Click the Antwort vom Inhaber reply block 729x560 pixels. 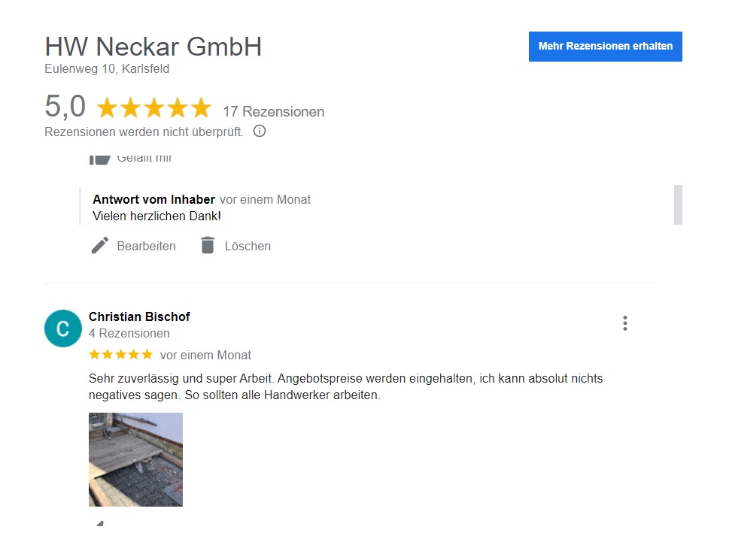[202, 207]
